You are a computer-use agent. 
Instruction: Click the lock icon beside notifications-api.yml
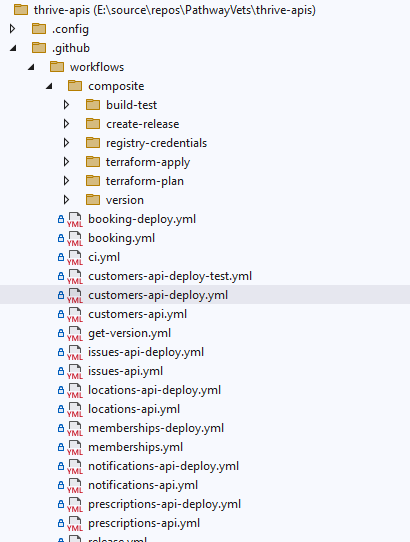click(61, 485)
